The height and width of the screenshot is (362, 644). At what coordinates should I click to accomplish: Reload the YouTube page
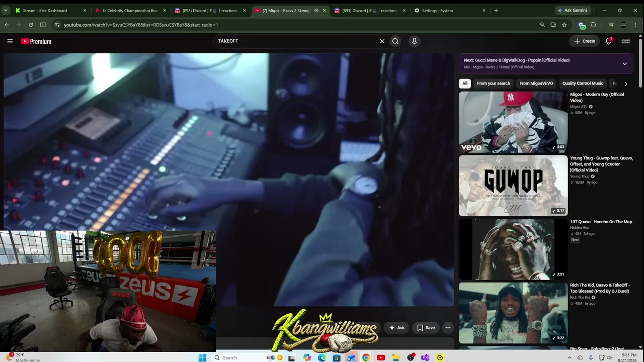pyautogui.click(x=31, y=25)
